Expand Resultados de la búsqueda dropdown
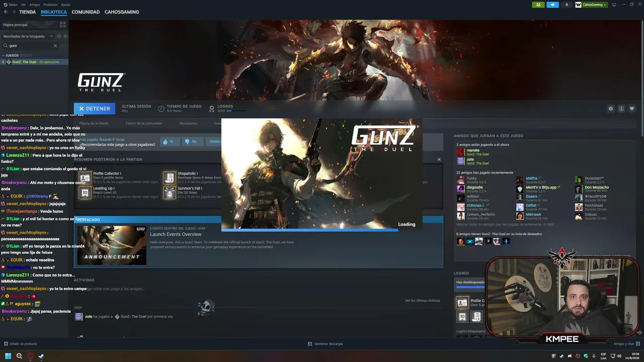The image size is (644, 362). (x=28, y=36)
